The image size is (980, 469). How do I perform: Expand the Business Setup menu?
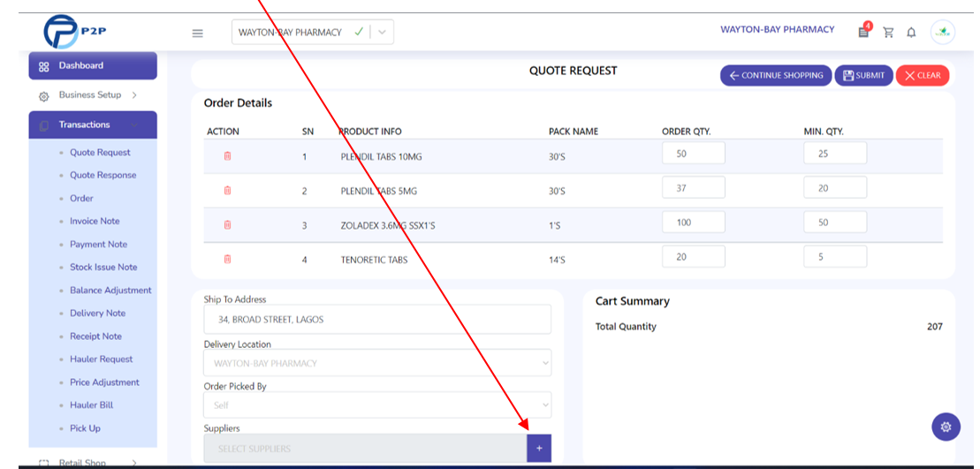93,95
